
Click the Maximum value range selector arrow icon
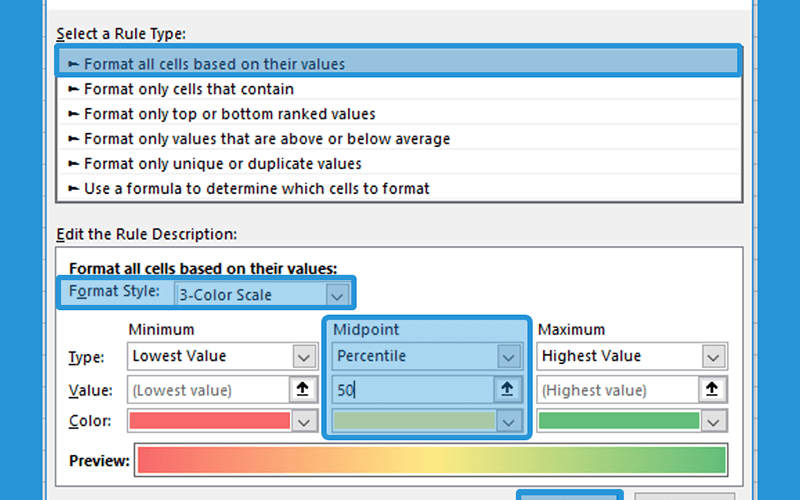(712, 390)
